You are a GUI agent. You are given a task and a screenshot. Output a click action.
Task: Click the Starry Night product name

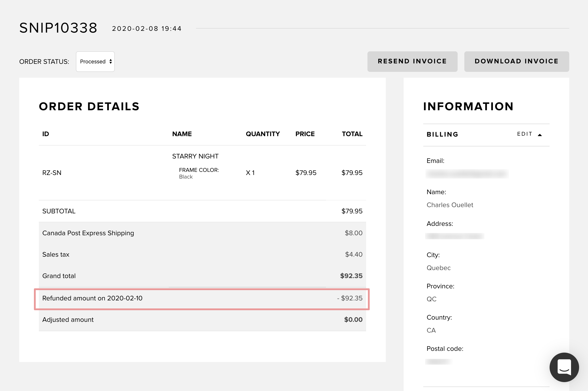click(x=195, y=156)
